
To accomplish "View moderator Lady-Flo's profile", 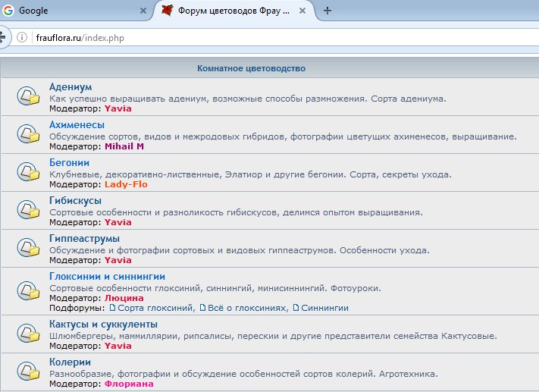I will tap(126, 184).
